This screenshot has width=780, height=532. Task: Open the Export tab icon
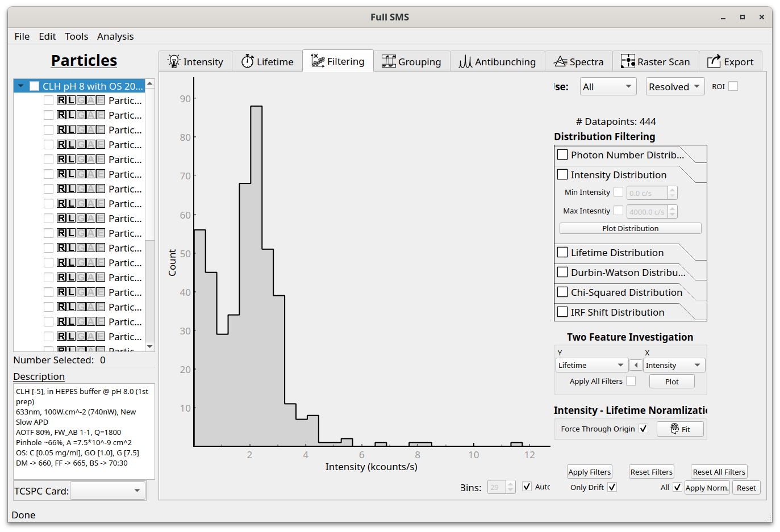[714, 61]
